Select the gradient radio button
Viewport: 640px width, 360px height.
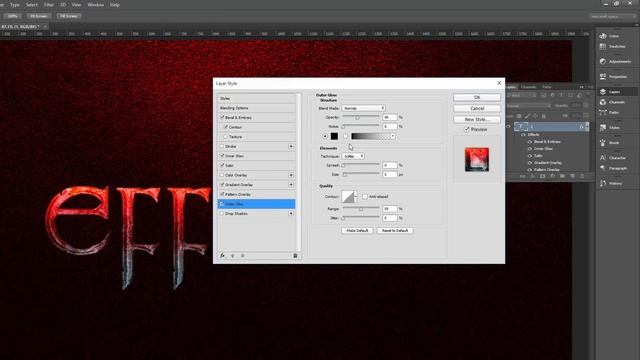click(x=345, y=136)
